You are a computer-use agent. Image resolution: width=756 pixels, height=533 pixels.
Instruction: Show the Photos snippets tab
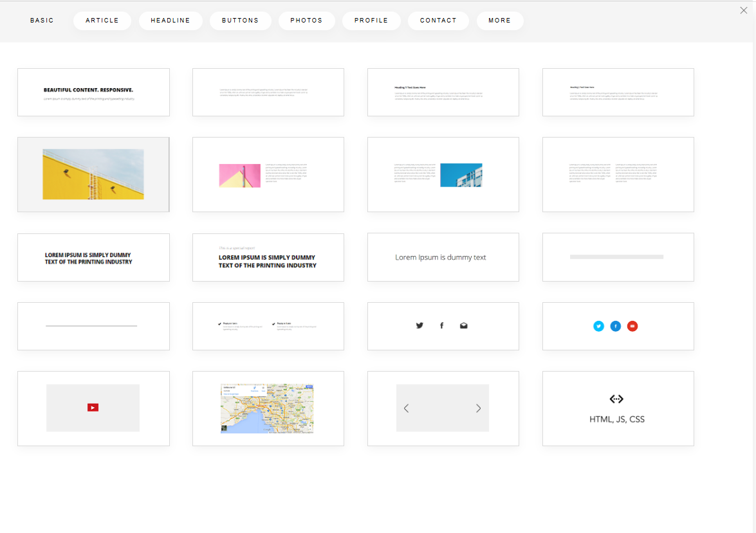point(306,21)
